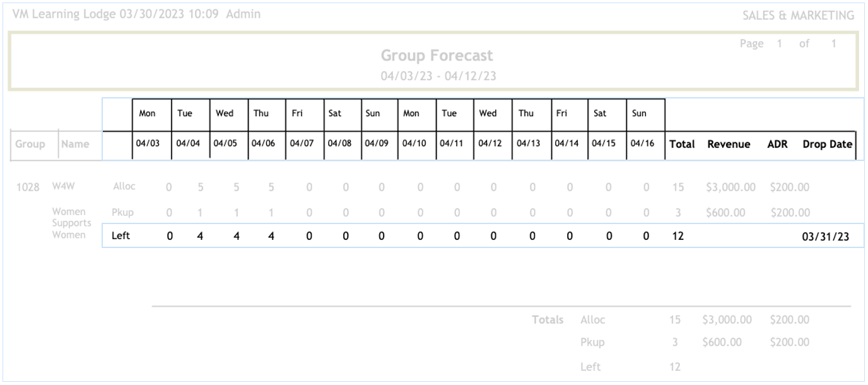Click the Total column header
Image resolution: width=868 pixels, height=385 pixels.
pos(682,145)
